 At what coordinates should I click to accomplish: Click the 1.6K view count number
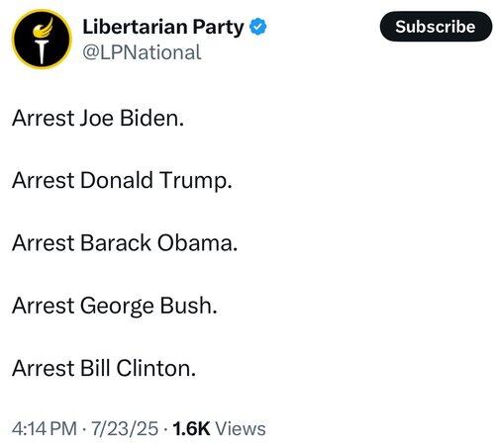point(191,428)
